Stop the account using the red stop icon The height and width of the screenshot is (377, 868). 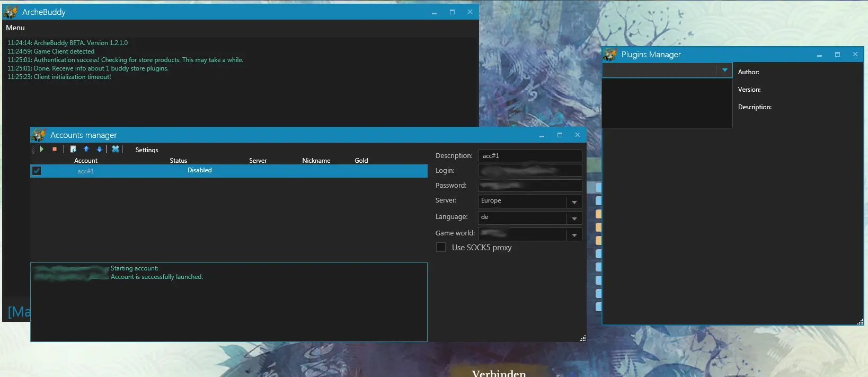55,150
